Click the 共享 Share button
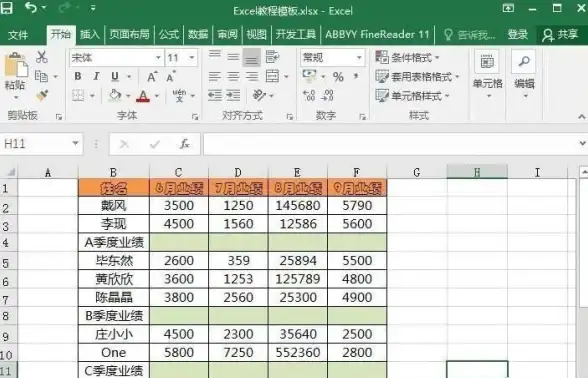The height and width of the screenshot is (378, 588). coord(560,35)
